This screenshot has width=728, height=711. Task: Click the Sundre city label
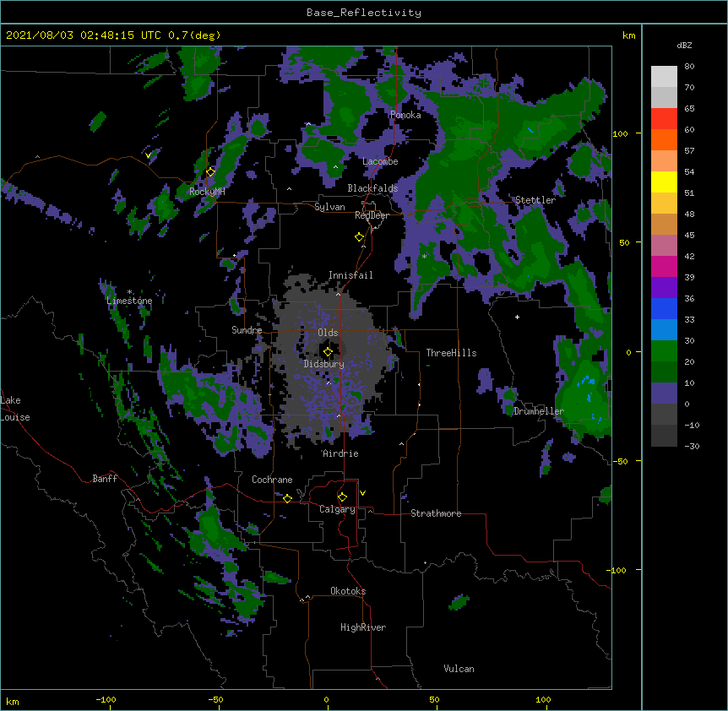[247, 330]
